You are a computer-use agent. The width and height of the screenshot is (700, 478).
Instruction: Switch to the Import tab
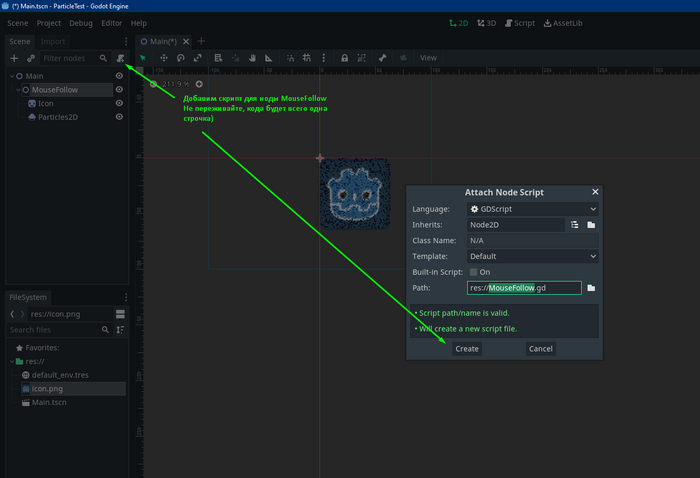tap(52, 42)
